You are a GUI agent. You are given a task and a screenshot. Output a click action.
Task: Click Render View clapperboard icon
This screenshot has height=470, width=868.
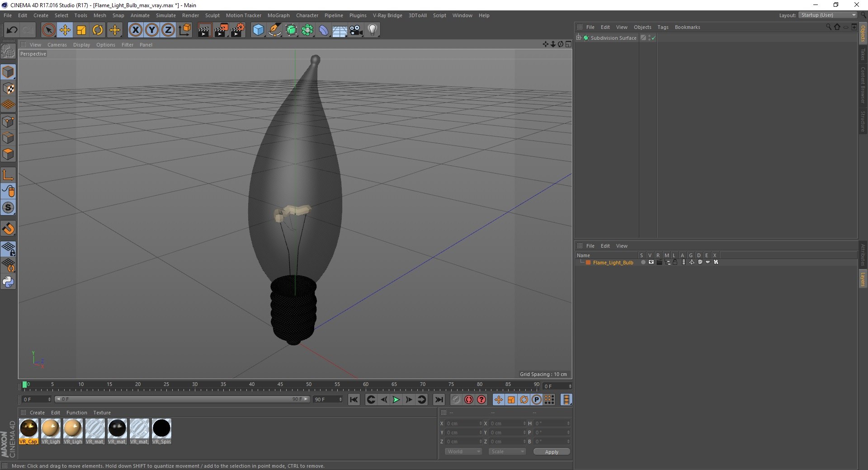(x=204, y=30)
